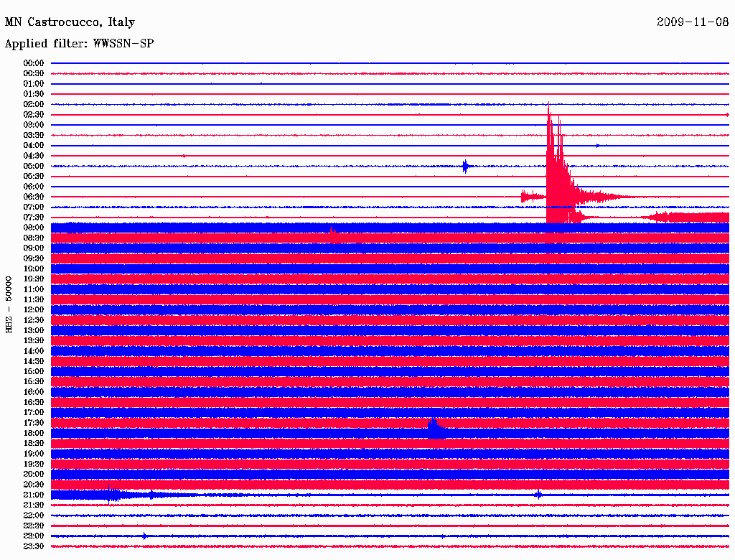Select the 12:30 time label
Screen dimensions: 735x560
tap(34, 320)
